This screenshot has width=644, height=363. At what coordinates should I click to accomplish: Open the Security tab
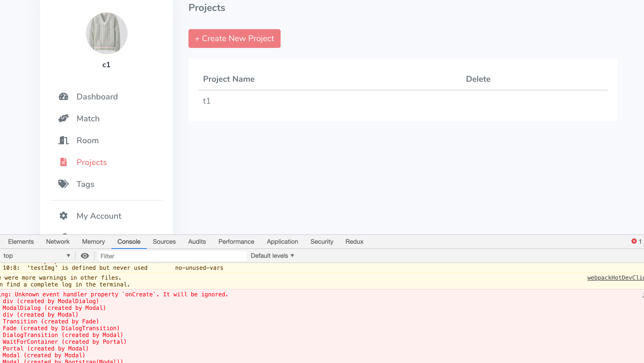pyautogui.click(x=322, y=242)
